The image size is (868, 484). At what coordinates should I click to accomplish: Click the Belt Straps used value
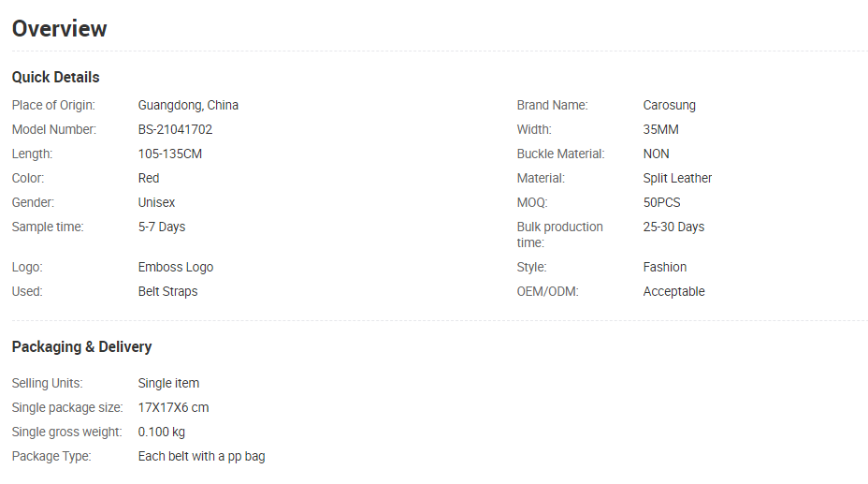click(x=167, y=291)
